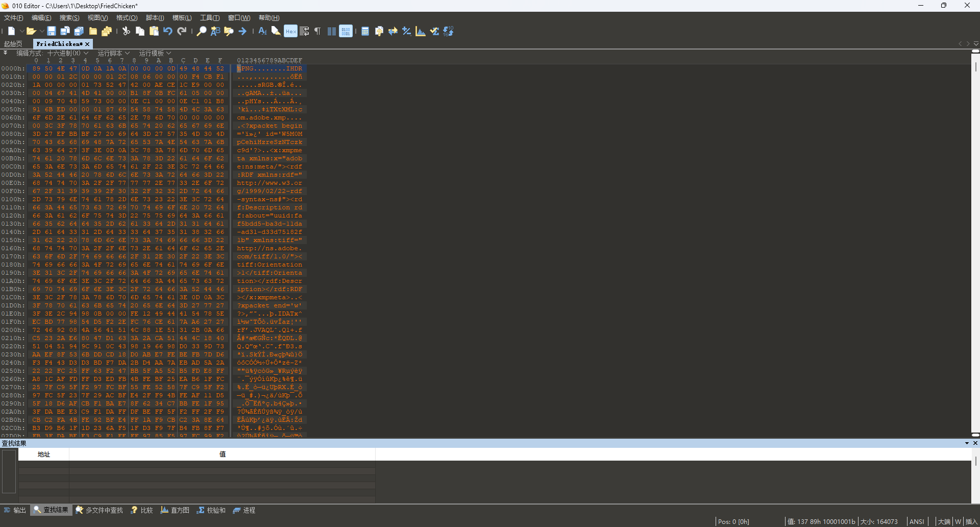980x527 pixels.
Task: Click the Paste clipboard icon
Action: click(154, 31)
